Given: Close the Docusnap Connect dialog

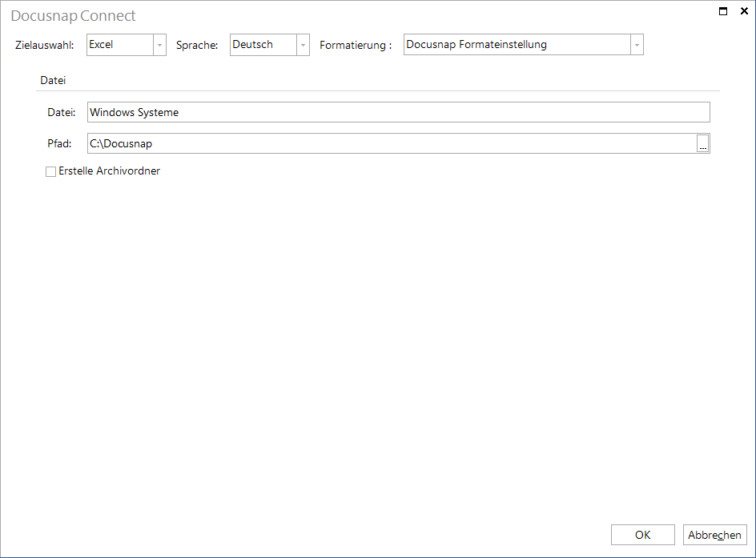Looking at the screenshot, I should 744,11.
